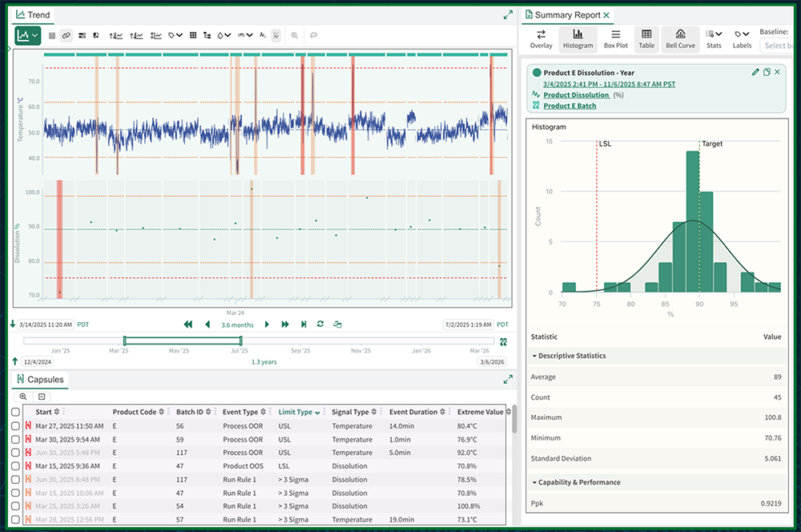The width and height of the screenshot is (801, 532).
Task: Click the annotation comment bubble icon
Action: 314,36
